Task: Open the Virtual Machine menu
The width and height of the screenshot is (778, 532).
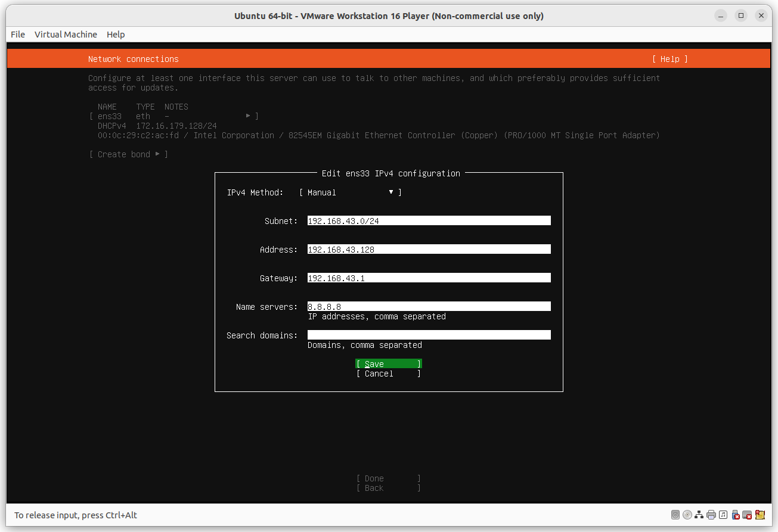Action: pyautogui.click(x=66, y=34)
